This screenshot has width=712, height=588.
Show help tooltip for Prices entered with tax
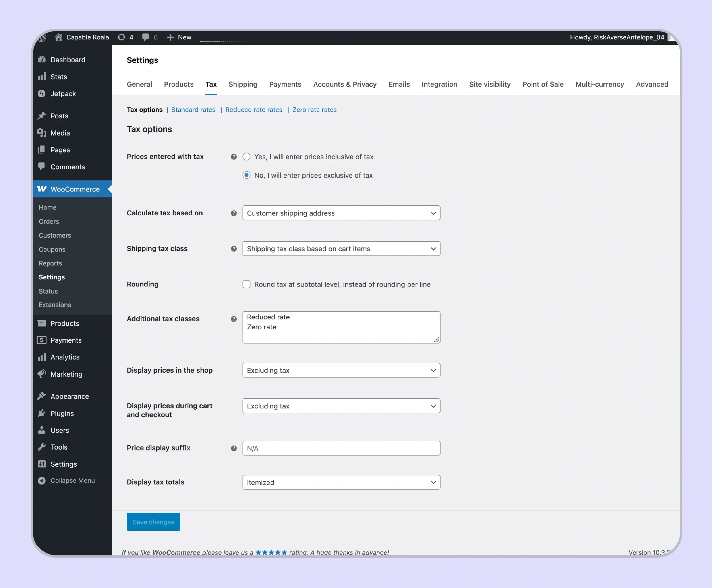234,157
